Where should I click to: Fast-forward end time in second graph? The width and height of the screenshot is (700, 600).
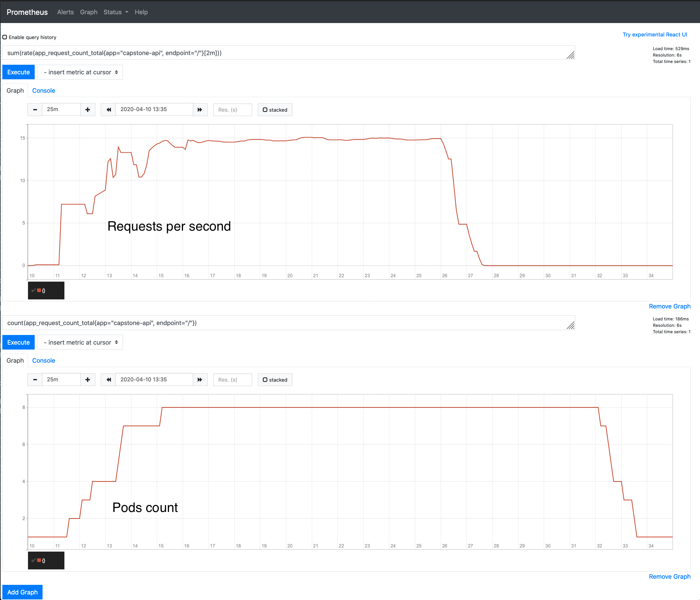click(200, 380)
